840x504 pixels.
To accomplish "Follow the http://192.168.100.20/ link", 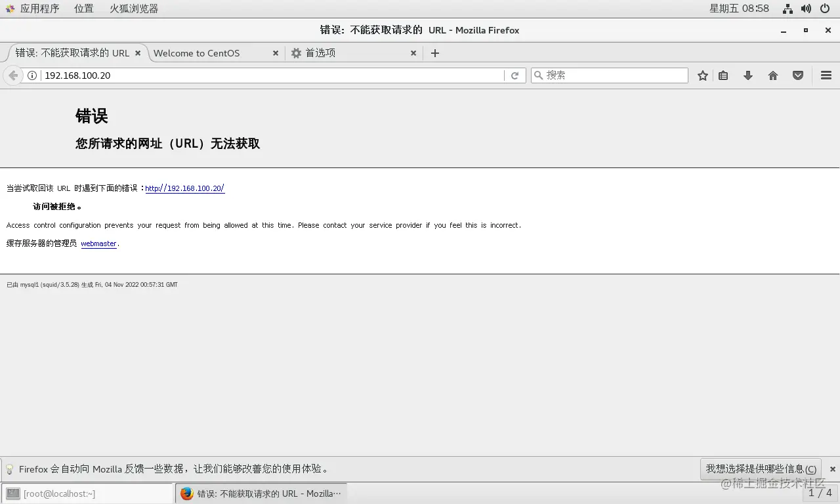I will pos(185,188).
